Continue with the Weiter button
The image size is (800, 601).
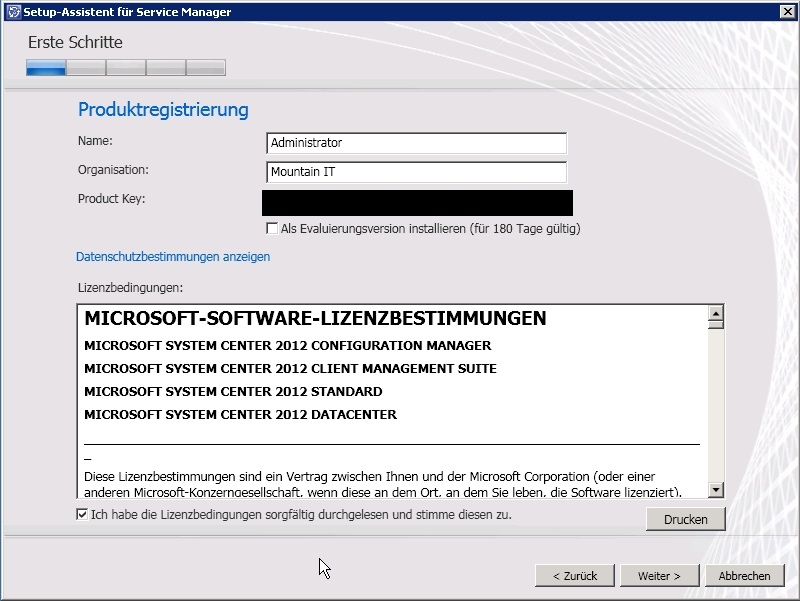tap(657, 576)
